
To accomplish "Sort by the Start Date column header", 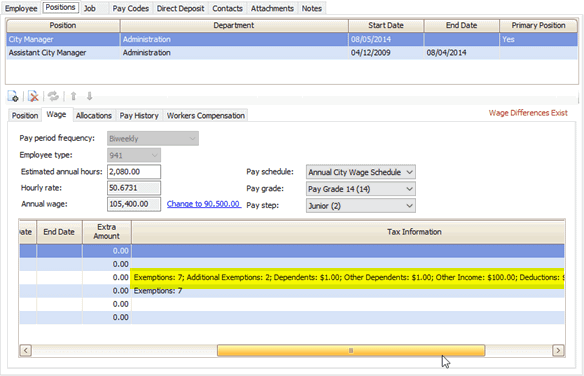I will click(x=386, y=25).
